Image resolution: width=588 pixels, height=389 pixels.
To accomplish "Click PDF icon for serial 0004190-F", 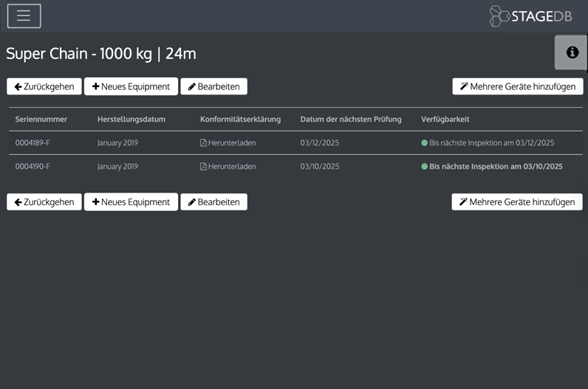I will click(x=204, y=167).
